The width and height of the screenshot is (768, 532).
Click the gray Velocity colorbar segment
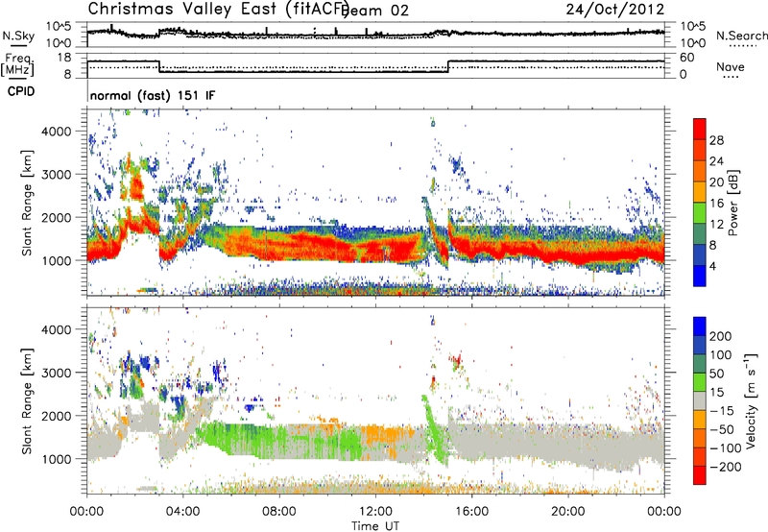coord(700,400)
